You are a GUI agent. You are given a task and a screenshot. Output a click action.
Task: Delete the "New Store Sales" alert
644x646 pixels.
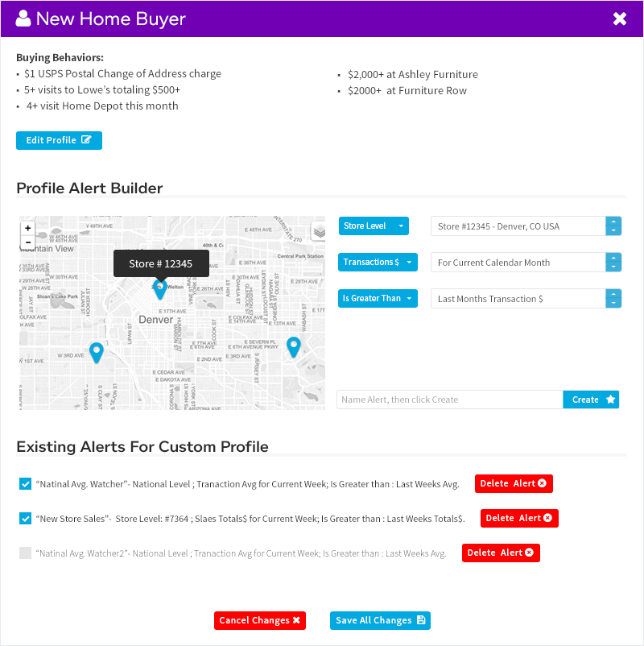pyautogui.click(x=519, y=518)
